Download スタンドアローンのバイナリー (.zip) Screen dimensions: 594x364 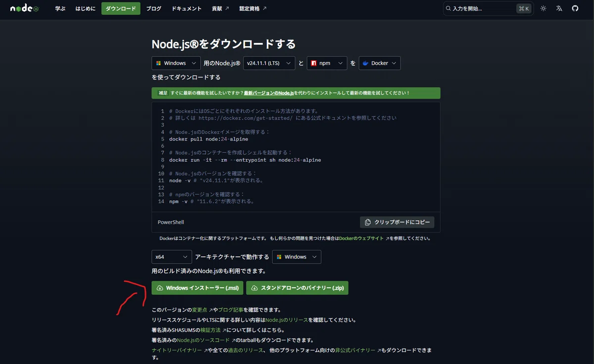(x=297, y=288)
